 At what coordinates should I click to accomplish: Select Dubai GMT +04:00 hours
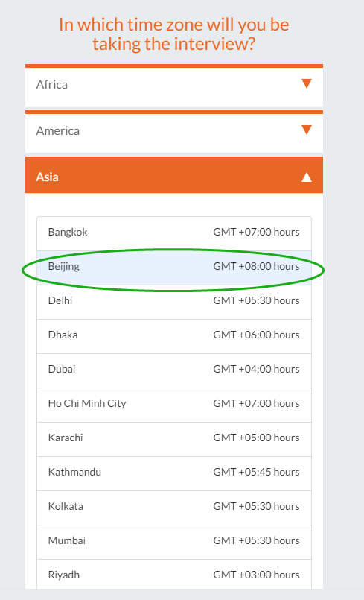coord(174,370)
